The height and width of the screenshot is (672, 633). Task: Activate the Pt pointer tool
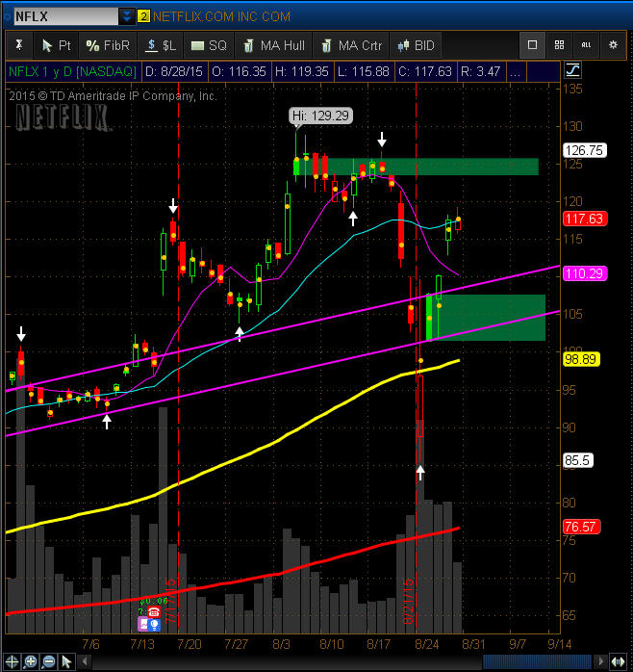pos(57,45)
